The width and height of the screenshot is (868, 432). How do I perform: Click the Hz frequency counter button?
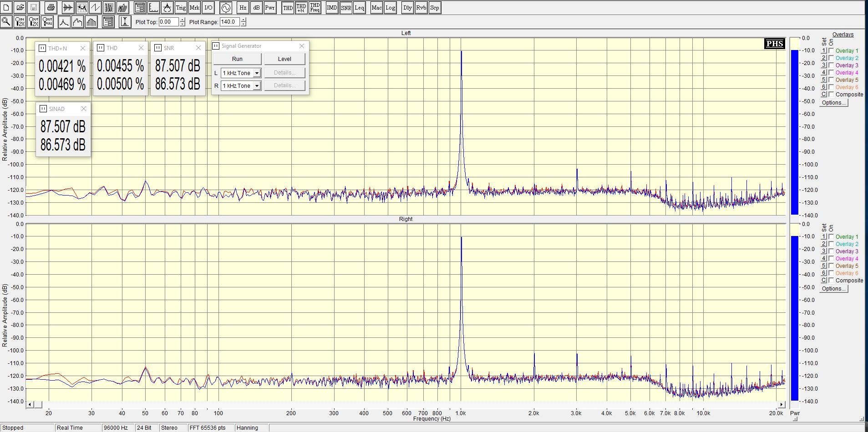243,8
